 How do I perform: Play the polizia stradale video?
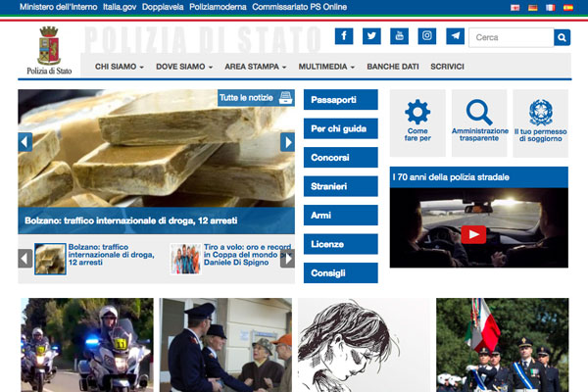pos(473,234)
